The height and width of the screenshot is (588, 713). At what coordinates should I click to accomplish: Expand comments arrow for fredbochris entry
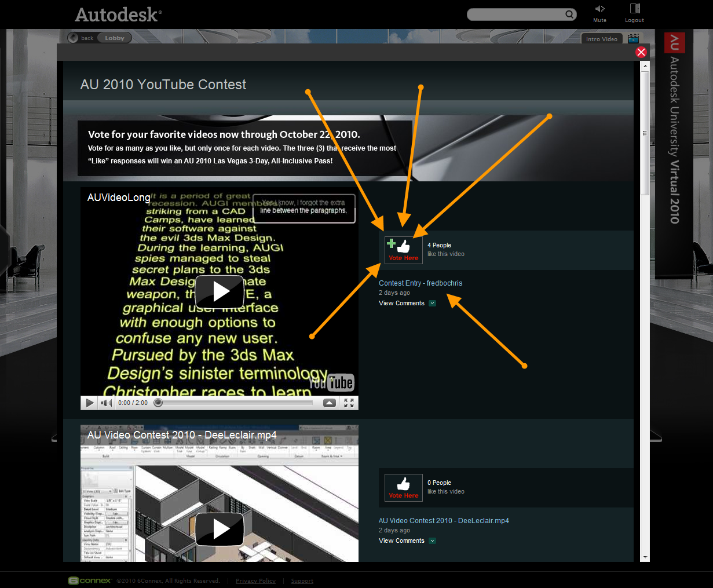point(432,303)
